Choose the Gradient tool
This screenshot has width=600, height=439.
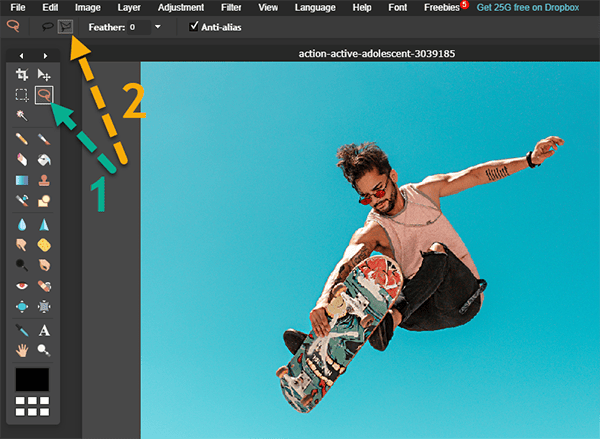(x=21, y=180)
